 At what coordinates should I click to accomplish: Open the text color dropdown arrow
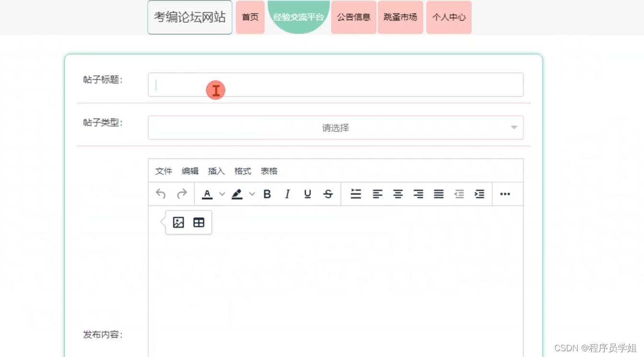(x=222, y=194)
